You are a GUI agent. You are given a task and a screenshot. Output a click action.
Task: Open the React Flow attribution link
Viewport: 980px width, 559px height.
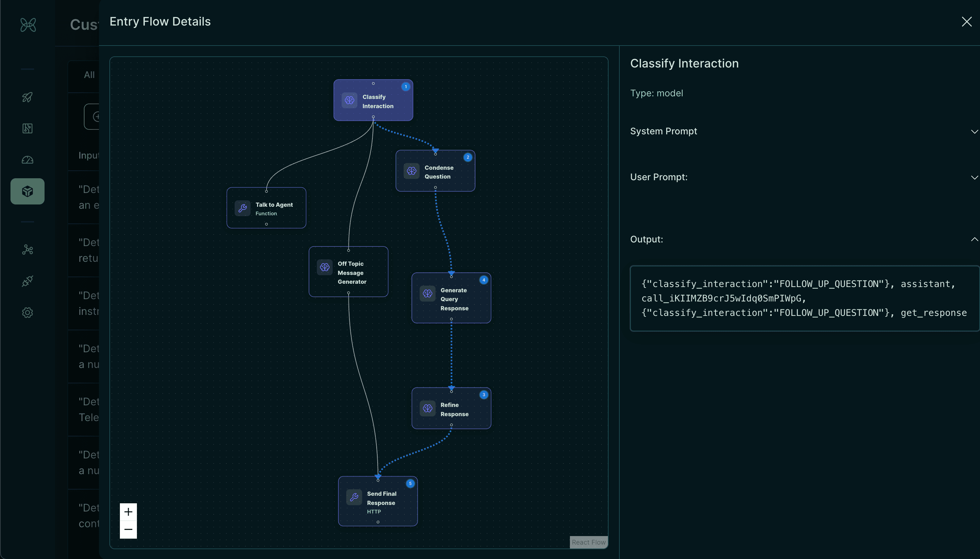[588, 542]
